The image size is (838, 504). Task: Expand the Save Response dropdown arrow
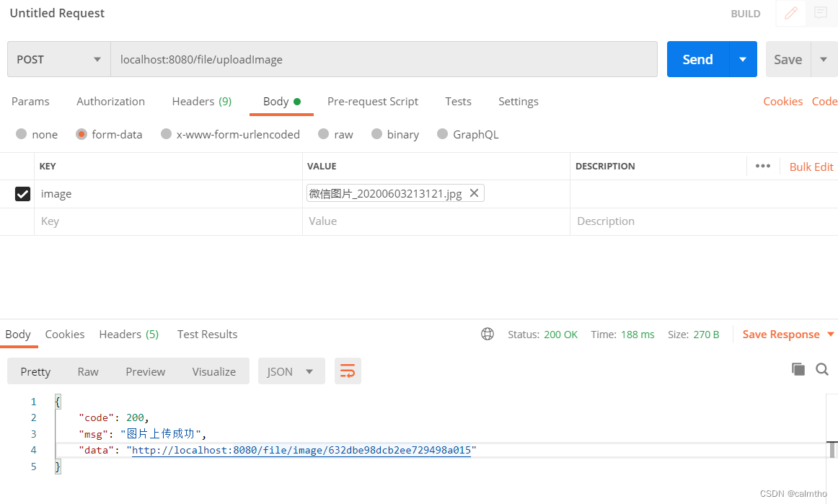[x=831, y=335]
